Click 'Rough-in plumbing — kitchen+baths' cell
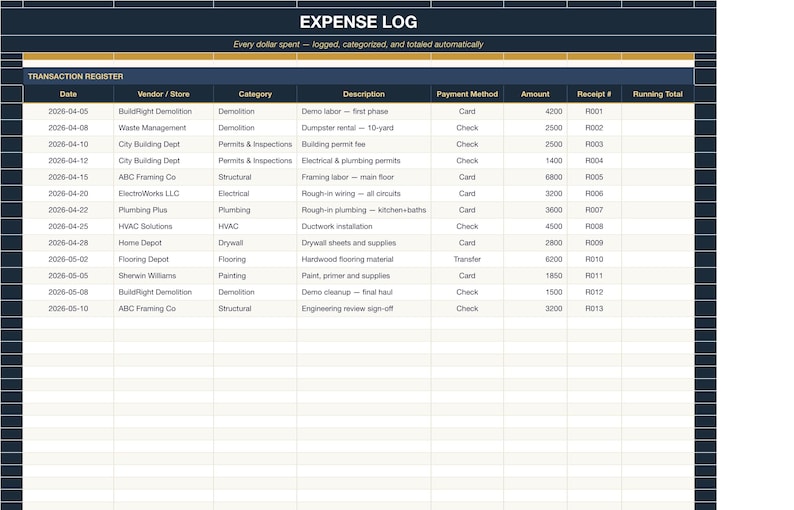The image size is (794, 510). coord(364,210)
